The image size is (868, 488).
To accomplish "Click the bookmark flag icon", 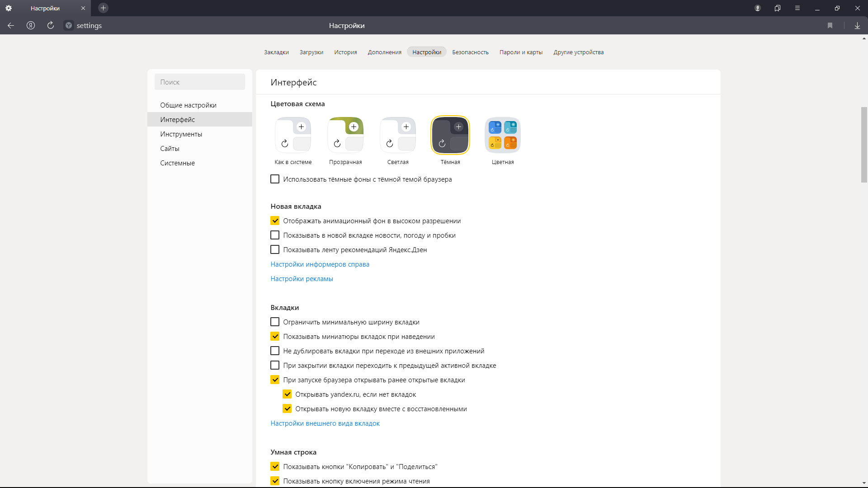I will pyautogui.click(x=830, y=26).
